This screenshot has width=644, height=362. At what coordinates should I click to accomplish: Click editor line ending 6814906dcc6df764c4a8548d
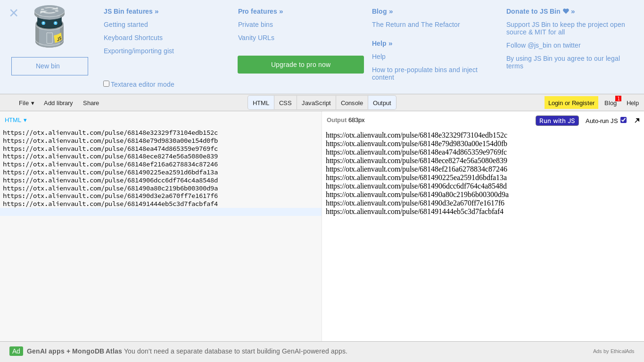(x=110, y=180)
